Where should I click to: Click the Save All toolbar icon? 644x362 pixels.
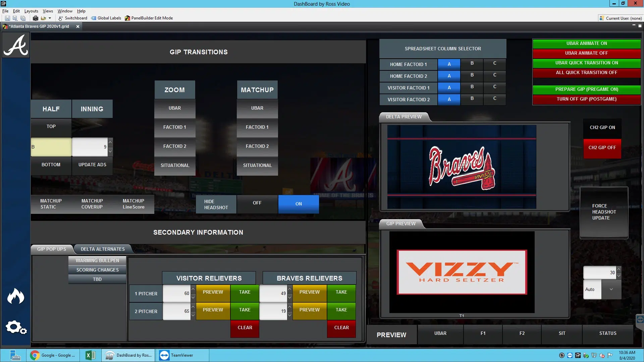[x=23, y=18]
